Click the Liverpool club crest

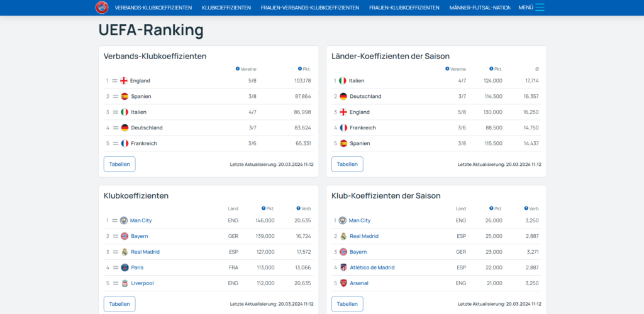(125, 283)
